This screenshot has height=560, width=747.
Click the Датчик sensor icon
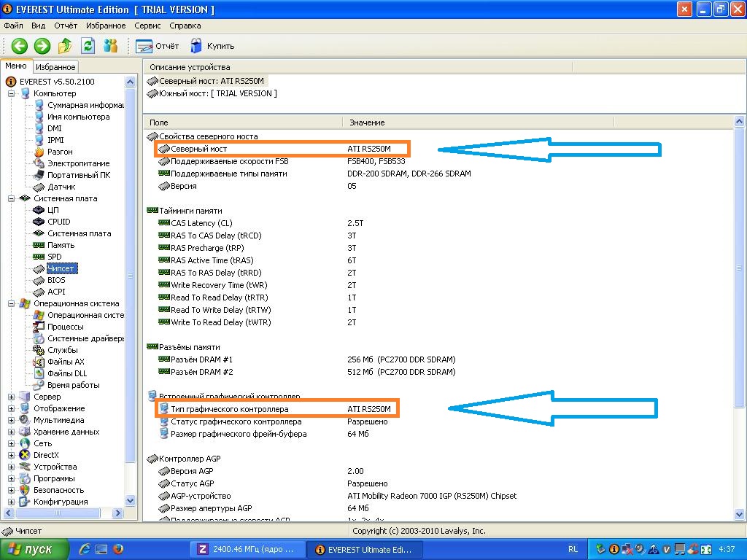pos(39,187)
